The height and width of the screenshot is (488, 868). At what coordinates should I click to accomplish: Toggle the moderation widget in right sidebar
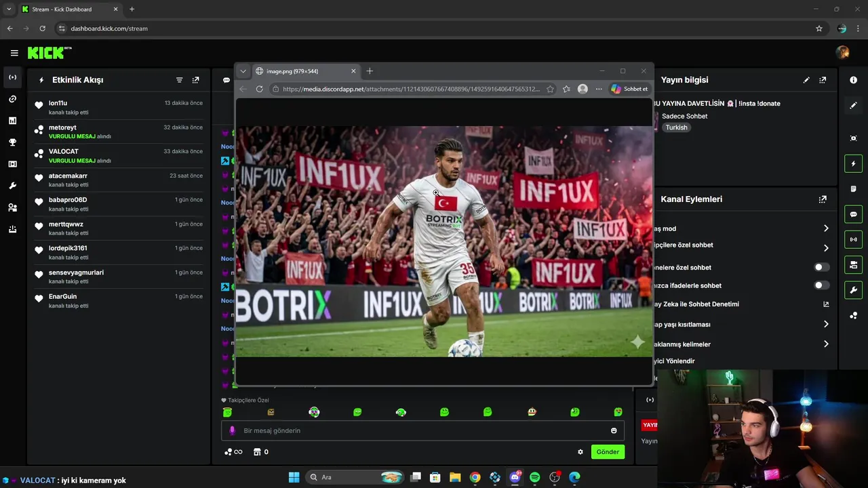(x=853, y=264)
